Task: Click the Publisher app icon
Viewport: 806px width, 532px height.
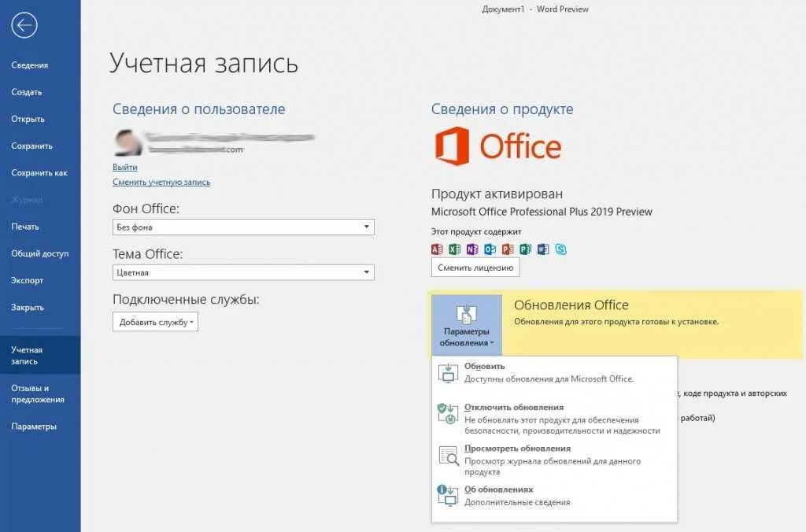Action: pos(525,249)
